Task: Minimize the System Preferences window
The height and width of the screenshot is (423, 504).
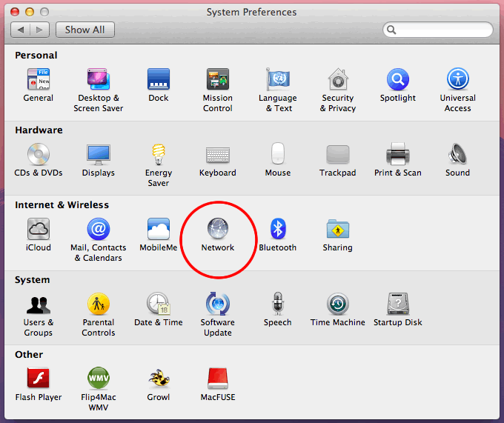Action: [x=30, y=12]
